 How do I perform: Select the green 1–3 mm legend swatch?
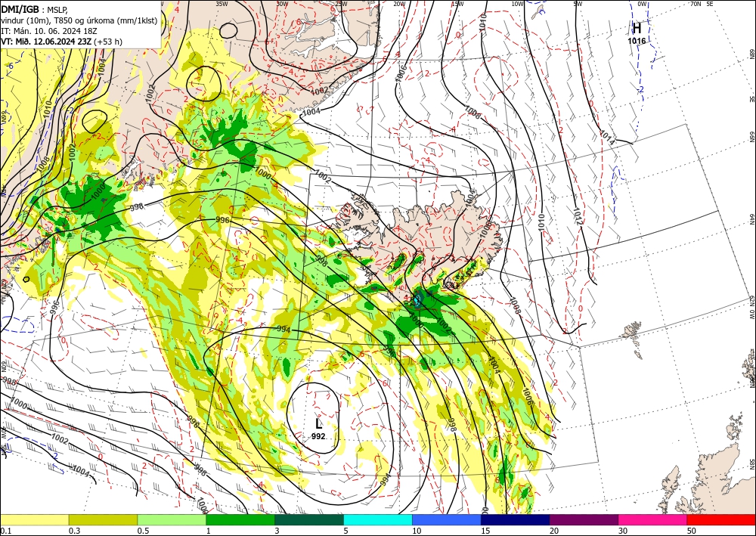(x=240, y=519)
